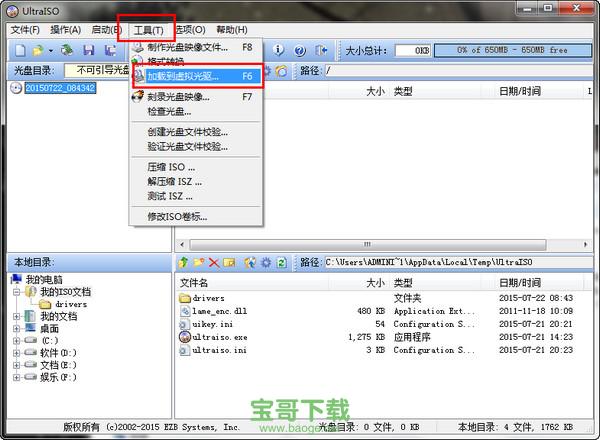This screenshot has height=440, width=600.
Task: Click the add-to-image local toolbar icon
Action: pyautogui.click(x=250, y=262)
